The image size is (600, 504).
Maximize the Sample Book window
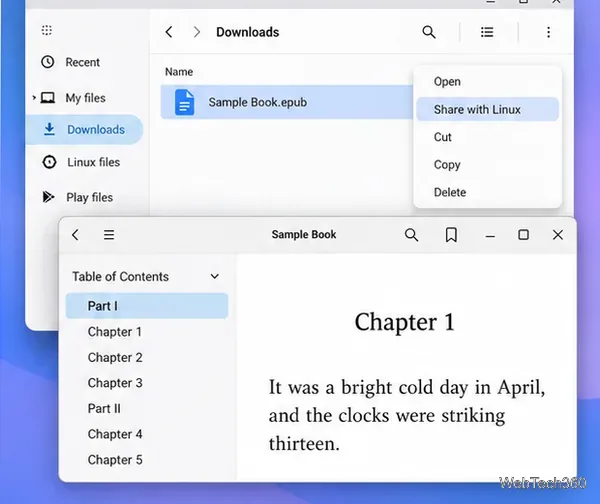(523, 235)
